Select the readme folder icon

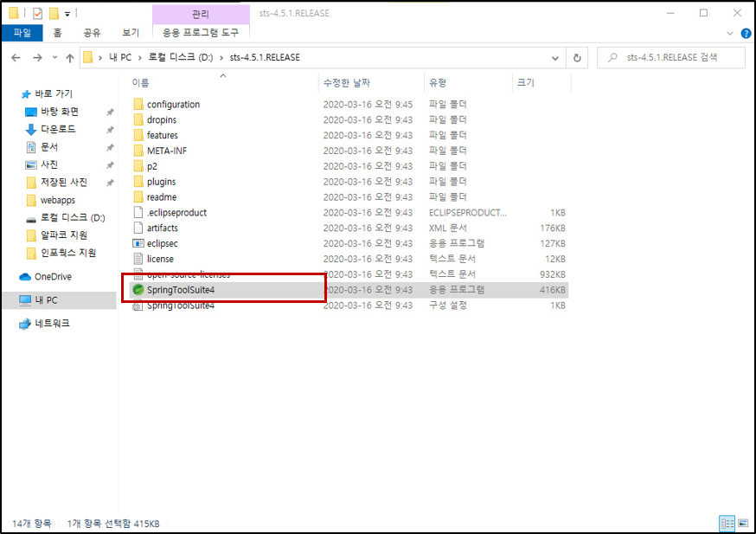(x=138, y=196)
